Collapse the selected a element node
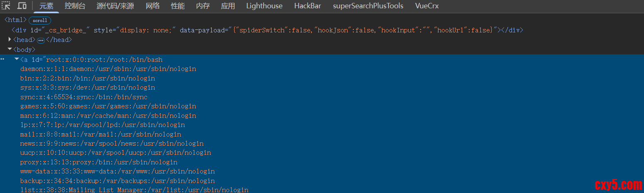Viewport: 644px width, 193px height. coord(17,59)
